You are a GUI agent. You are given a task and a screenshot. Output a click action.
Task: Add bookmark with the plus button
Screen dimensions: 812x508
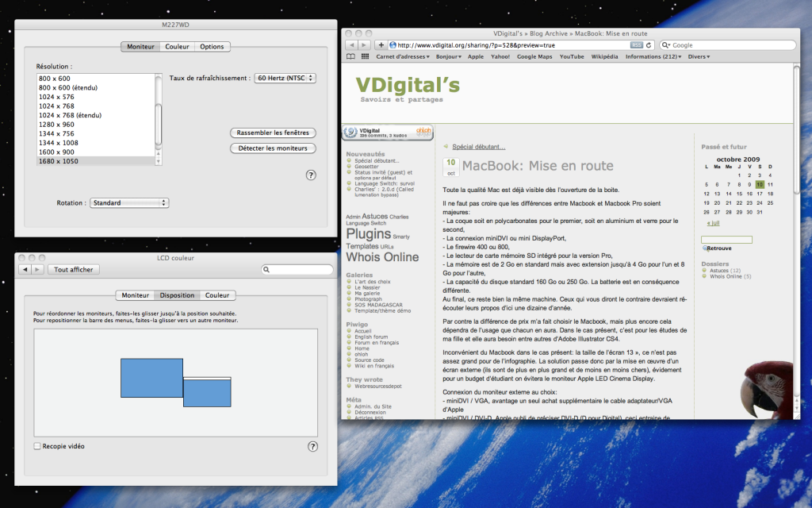(381, 45)
